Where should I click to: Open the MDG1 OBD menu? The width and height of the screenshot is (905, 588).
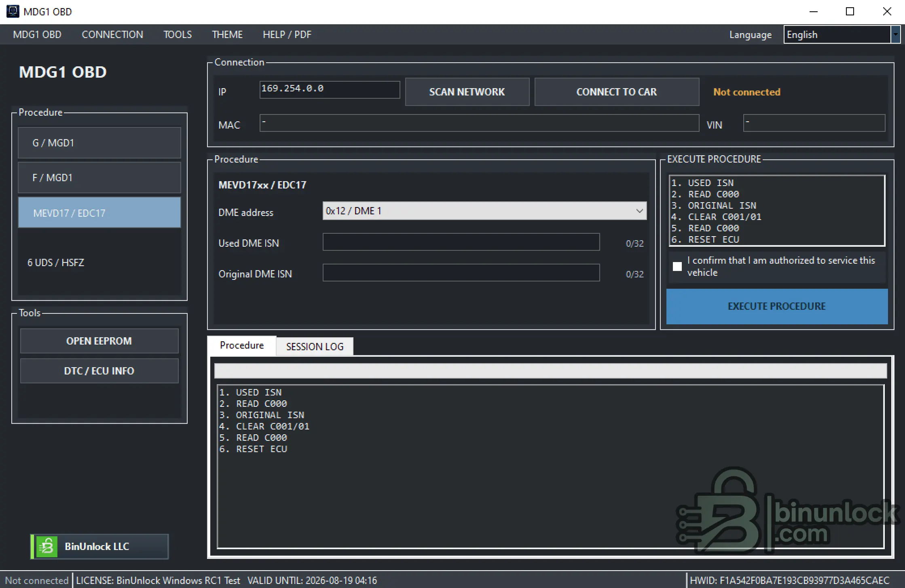[x=37, y=34]
